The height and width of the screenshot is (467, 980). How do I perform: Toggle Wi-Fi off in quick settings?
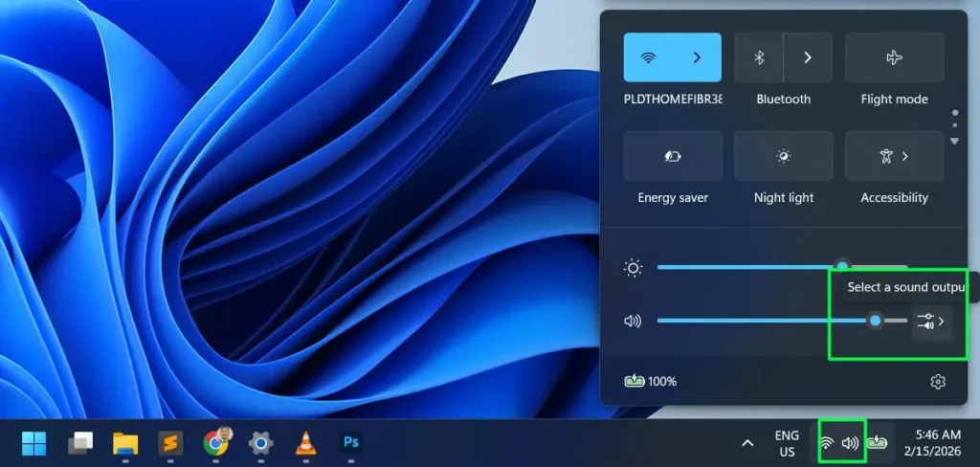click(649, 57)
